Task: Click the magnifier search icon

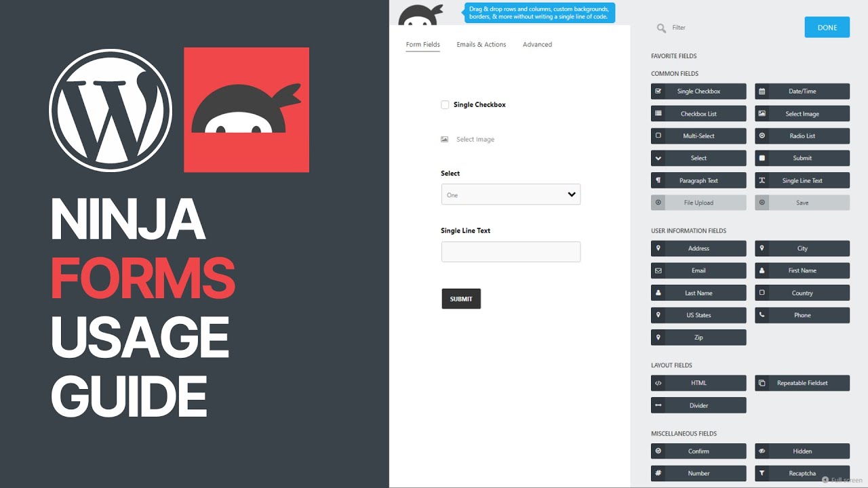Action: 661,28
